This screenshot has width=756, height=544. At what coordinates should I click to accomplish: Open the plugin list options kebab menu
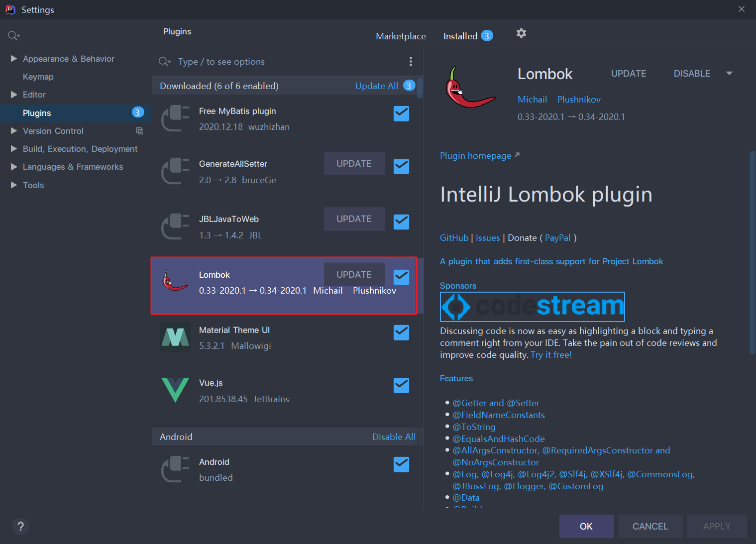pyautogui.click(x=411, y=61)
